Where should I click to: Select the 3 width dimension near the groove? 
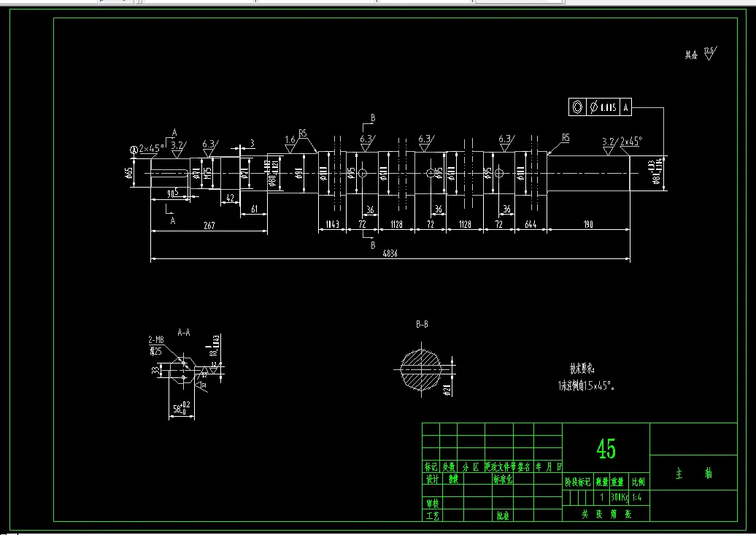tap(252, 143)
